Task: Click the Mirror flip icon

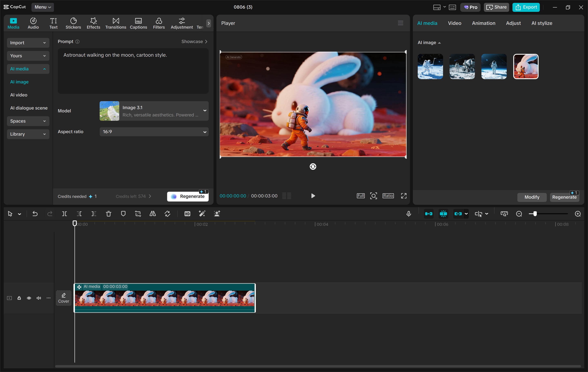Action: tap(153, 214)
